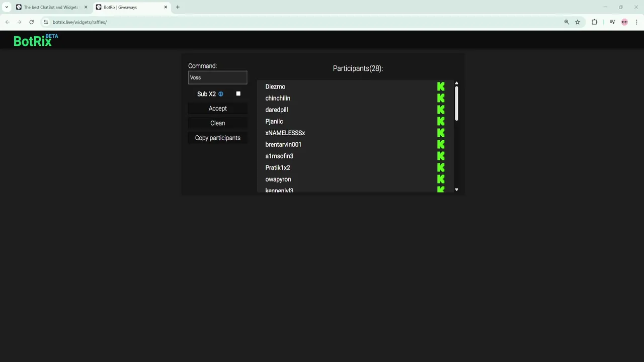The width and height of the screenshot is (644, 362).
Task: Click the Copy participants button
Action: pos(218,138)
